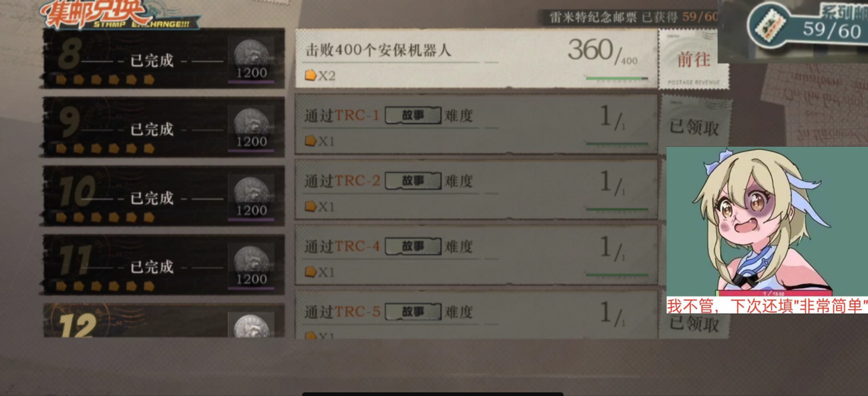
Task: Click the coin icon in stage 10 row
Action: pos(251,192)
